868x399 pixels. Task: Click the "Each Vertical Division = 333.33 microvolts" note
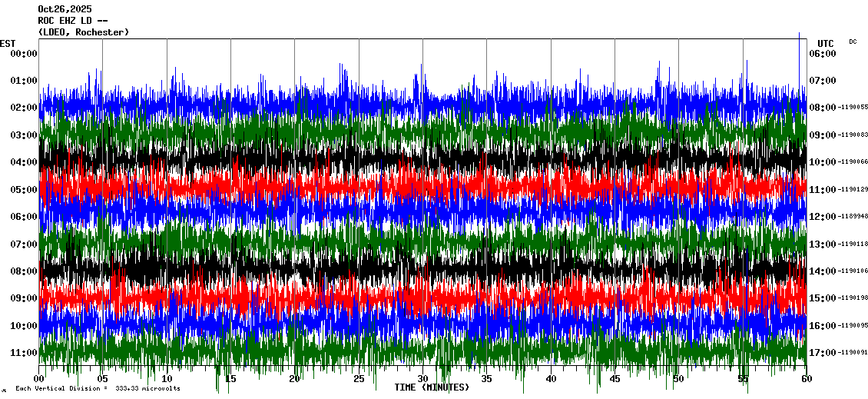[x=98, y=388]
